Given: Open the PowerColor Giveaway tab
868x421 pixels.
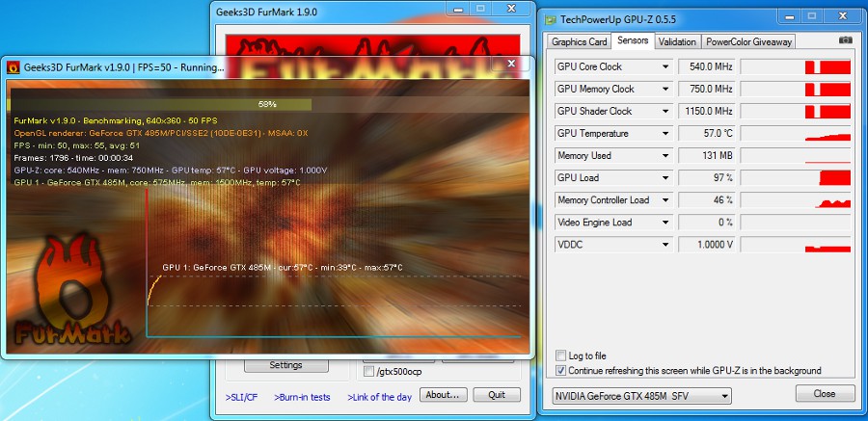Looking at the screenshot, I should (x=748, y=41).
